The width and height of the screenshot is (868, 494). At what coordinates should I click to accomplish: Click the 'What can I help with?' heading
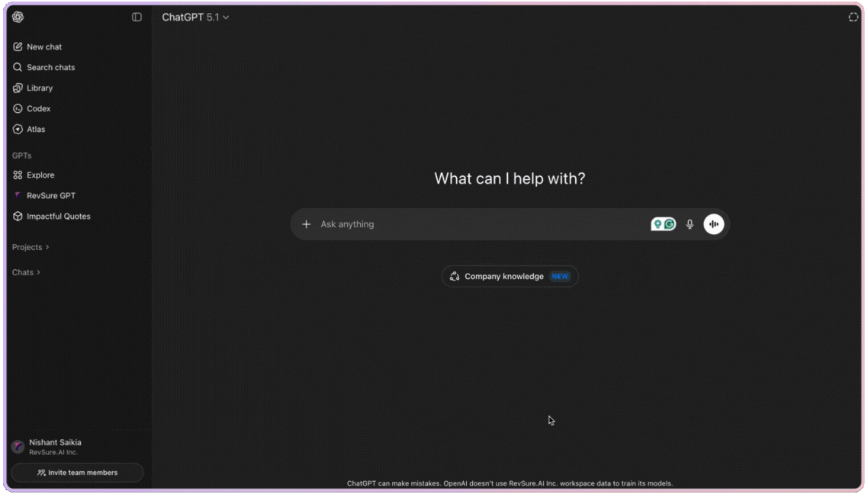pyautogui.click(x=510, y=178)
